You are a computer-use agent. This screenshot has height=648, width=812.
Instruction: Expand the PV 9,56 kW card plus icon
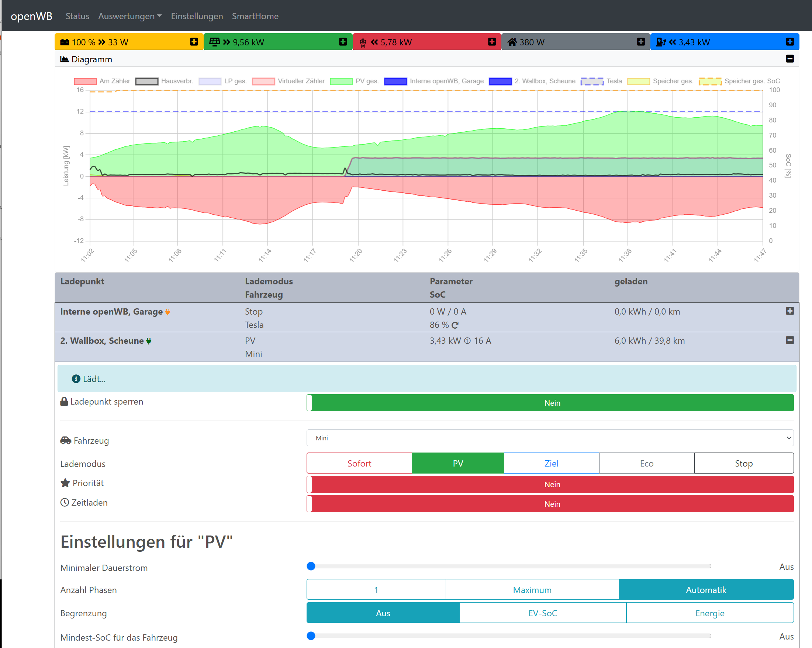[x=342, y=42]
